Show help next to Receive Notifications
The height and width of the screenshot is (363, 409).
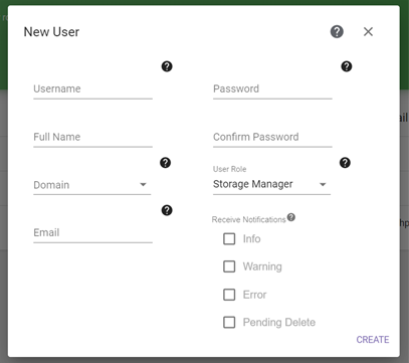click(x=291, y=217)
